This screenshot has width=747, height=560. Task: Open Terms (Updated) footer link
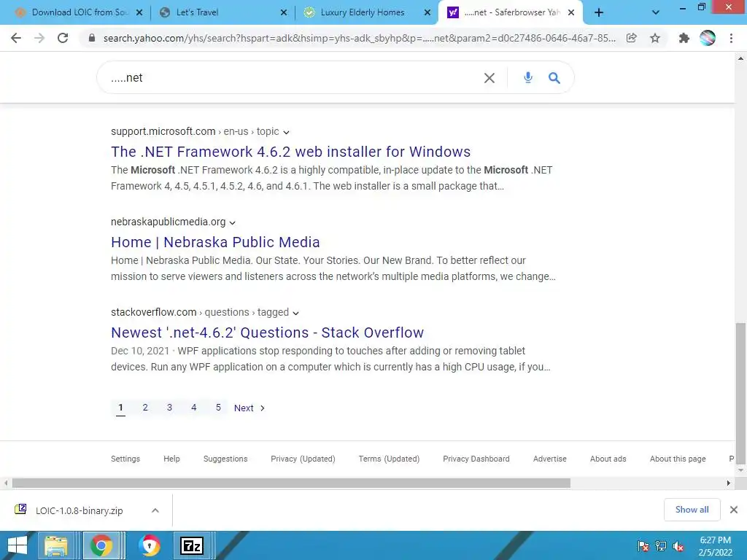tap(390, 459)
